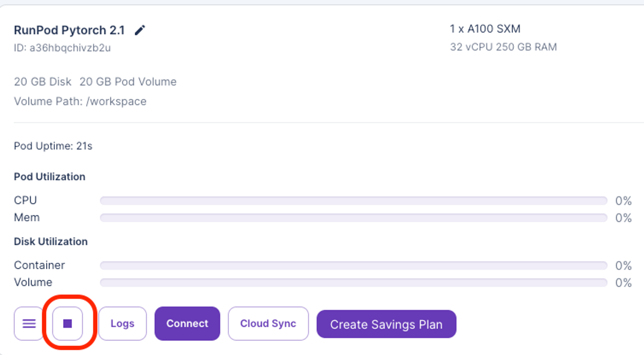Click the Volume disk usage bar
The height and width of the screenshot is (355, 644).
pos(353,283)
